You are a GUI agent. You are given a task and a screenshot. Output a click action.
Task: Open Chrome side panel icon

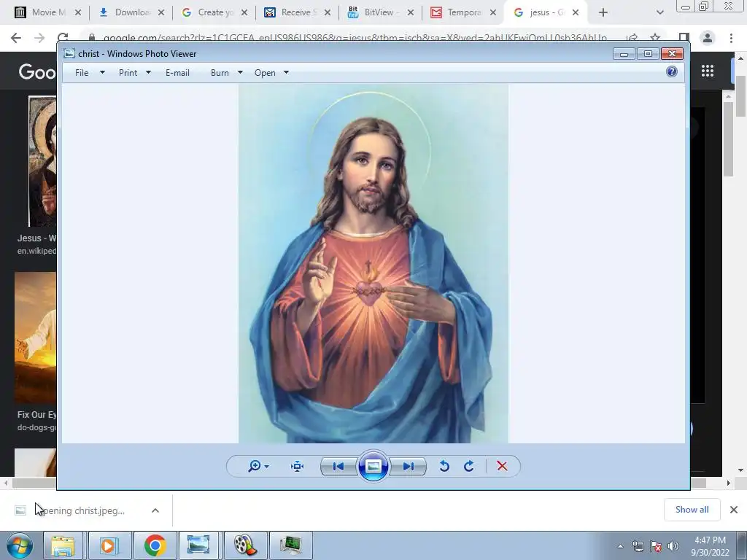684,38
